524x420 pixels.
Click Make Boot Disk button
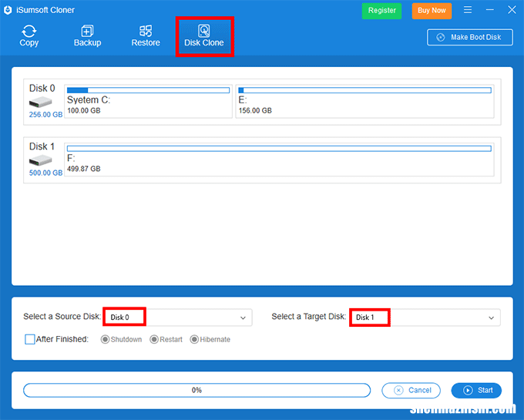pyautogui.click(x=470, y=37)
